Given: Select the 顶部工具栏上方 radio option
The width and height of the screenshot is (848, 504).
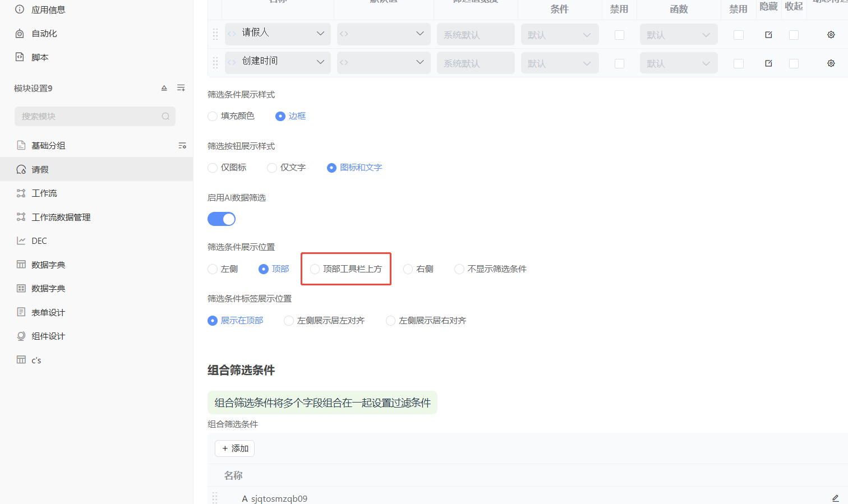Looking at the screenshot, I should click(315, 269).
